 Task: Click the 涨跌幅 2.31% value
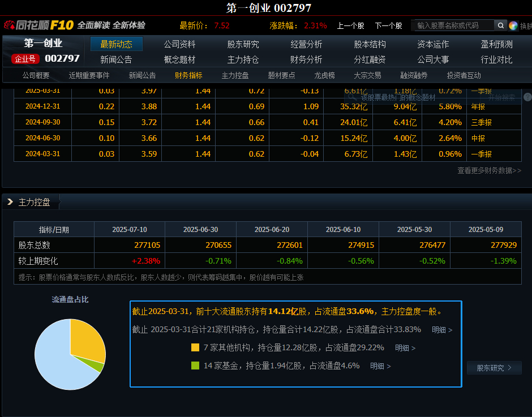pyautogui.click(x=316, y=26)
